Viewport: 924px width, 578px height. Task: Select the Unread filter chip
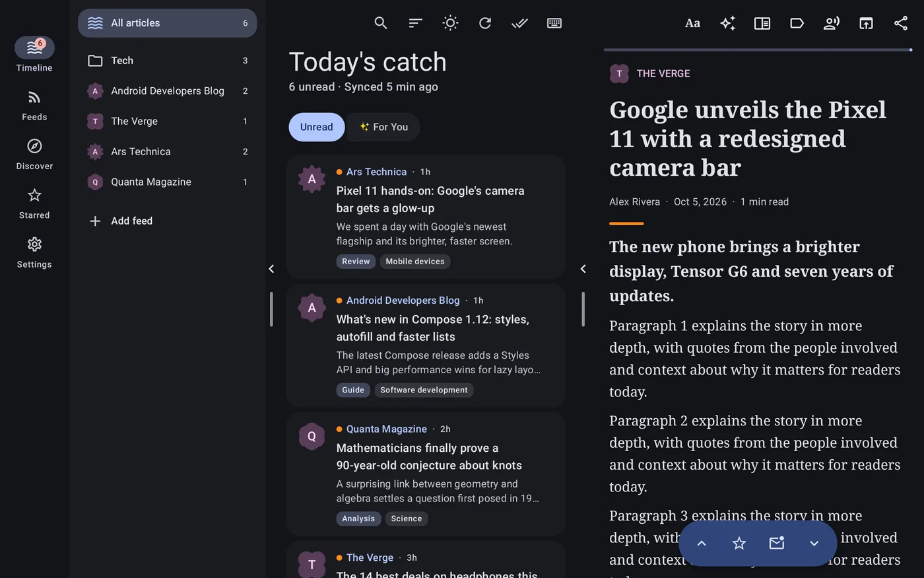pyautogui.click(x=317, y=127)
